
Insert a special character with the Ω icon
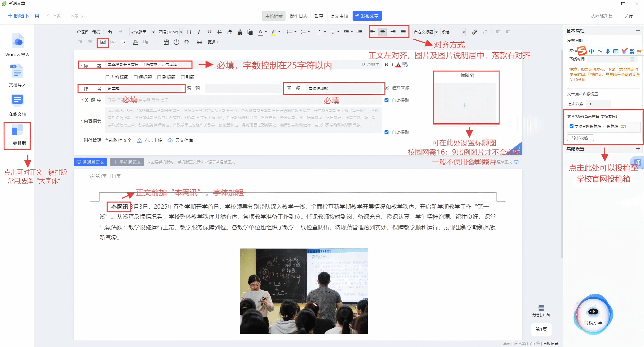[187, 42]
